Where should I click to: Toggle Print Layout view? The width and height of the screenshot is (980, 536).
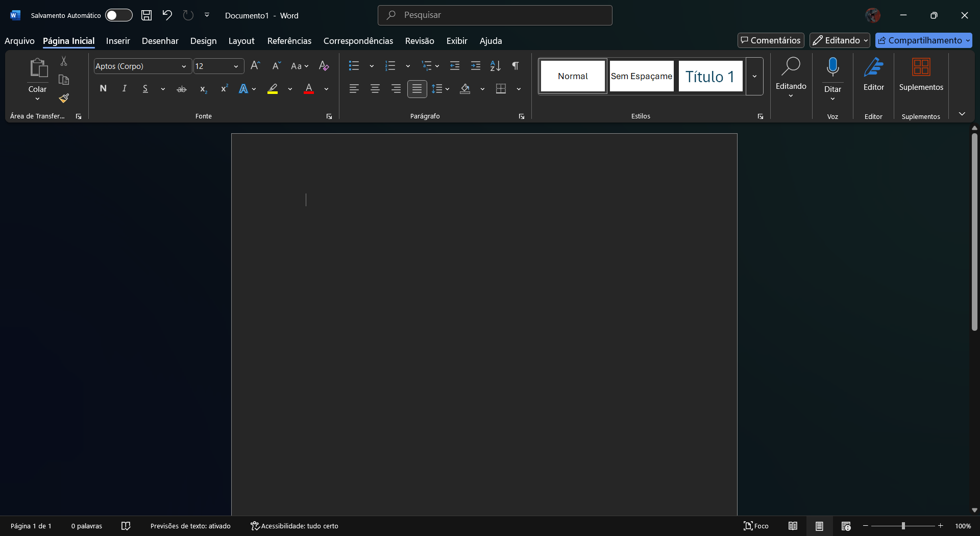pyautogui.click(x=819, y=526)
